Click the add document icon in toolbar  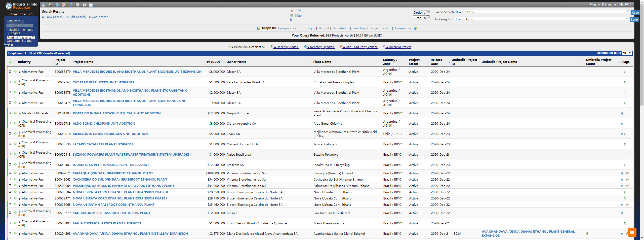[x=91, y=5]
